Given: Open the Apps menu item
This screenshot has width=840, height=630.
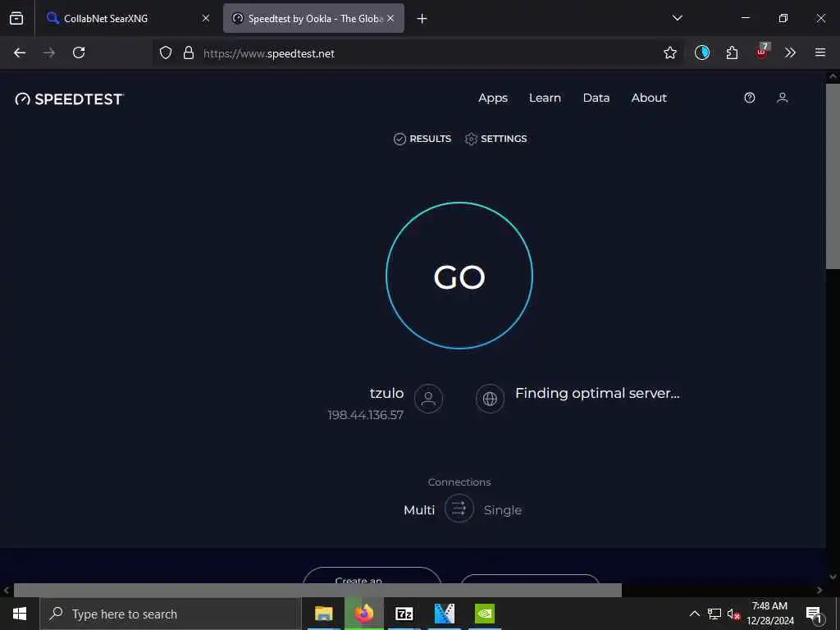Looking at the screenshot, I should click(493, 98).
